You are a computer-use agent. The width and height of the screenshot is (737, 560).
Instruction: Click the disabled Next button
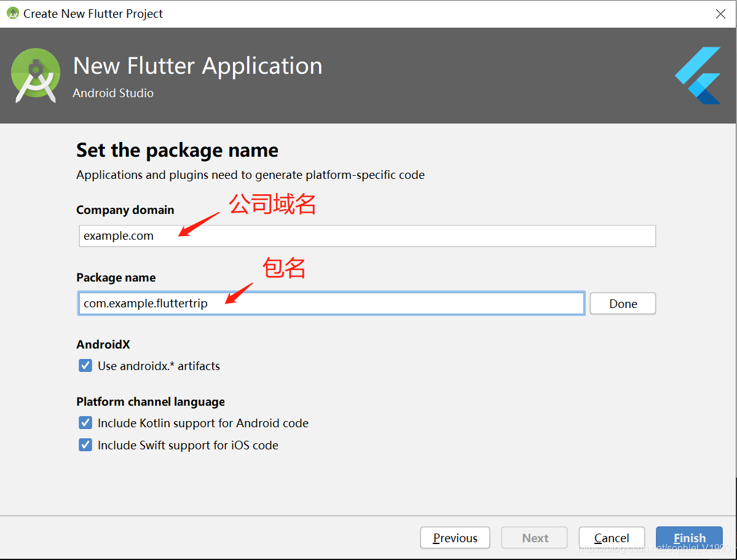point(534,537)
